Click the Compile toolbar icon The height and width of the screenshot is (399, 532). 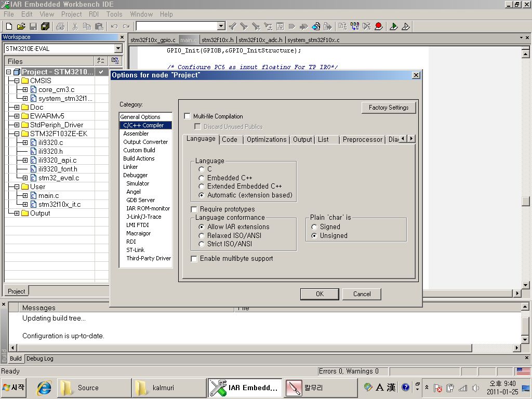pyautogui.click(x=343, y=26)
